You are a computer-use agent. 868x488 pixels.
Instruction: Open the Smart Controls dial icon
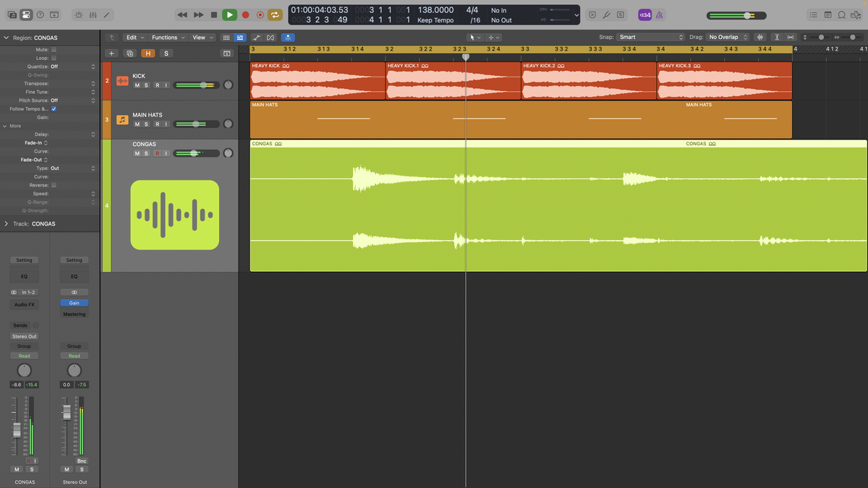78,14
